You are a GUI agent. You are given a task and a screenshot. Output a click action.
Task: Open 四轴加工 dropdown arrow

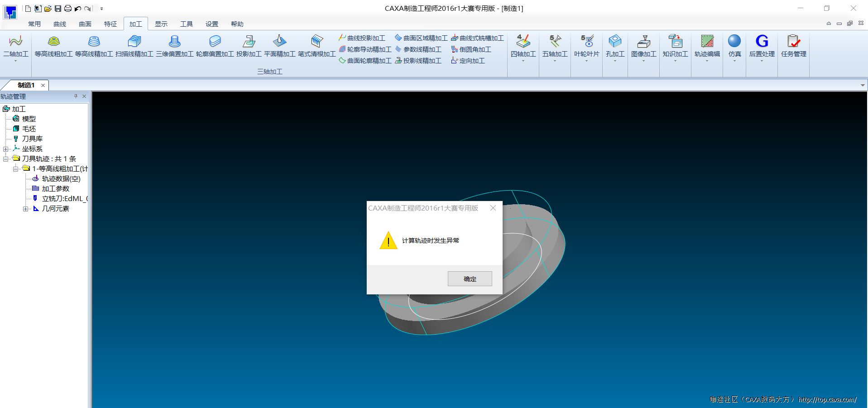[523, 61]
